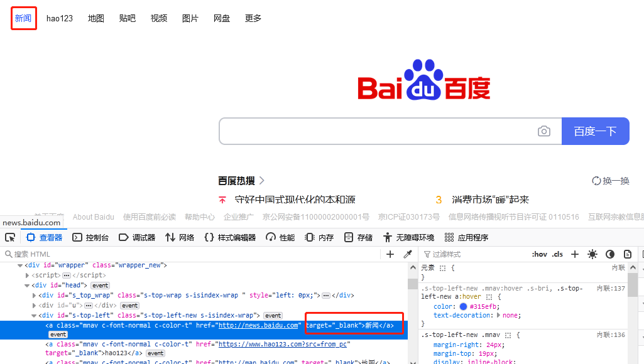Click the add-new-node plus icon in HTML panel
Viewport: 644px width, 364px height.
pyautogui.click(x=390, y=254)
